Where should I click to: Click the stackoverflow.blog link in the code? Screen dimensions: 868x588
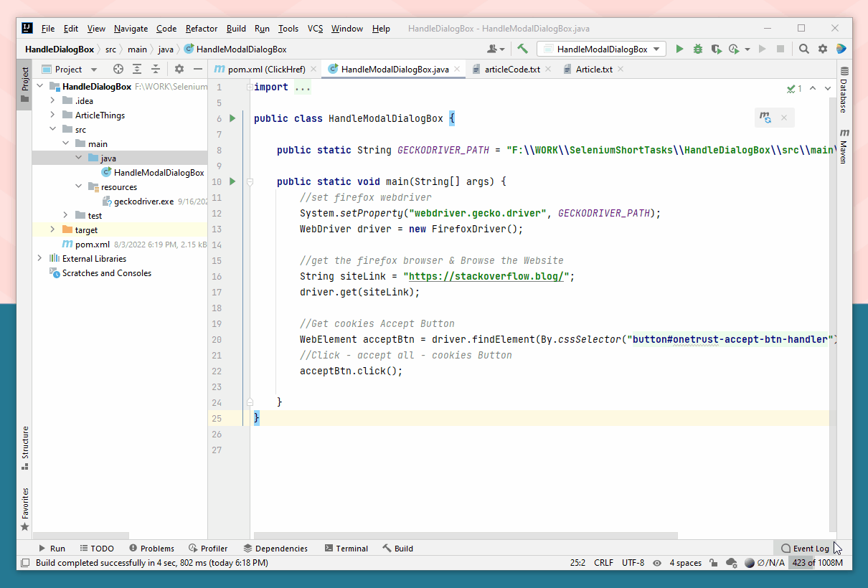click(x=486, y=277)
